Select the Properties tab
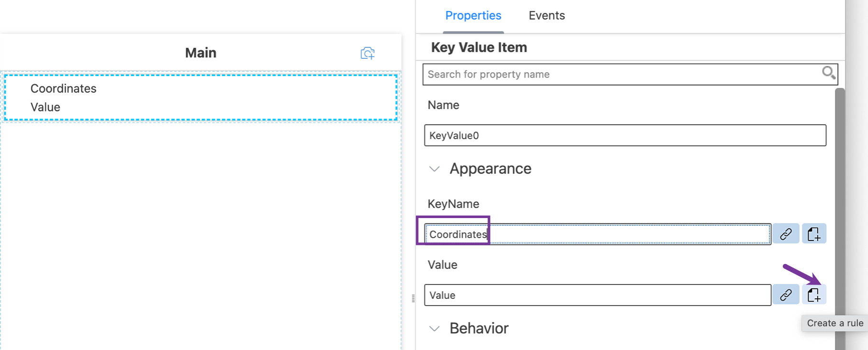 pyautogui.click(x=473, y=16)
